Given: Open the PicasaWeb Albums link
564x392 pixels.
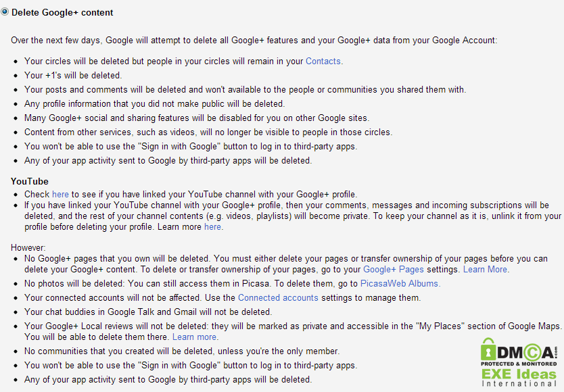Looking at the screenshot, I should 400,283.
